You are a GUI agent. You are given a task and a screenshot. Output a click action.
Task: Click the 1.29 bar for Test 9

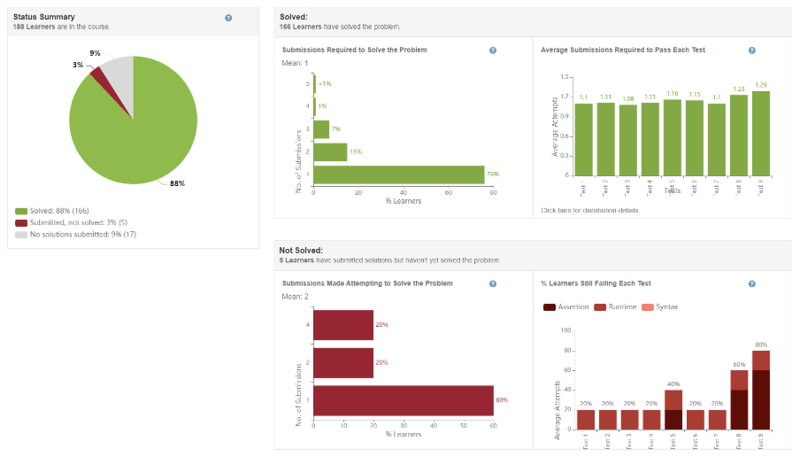click(x=761, y=134)
